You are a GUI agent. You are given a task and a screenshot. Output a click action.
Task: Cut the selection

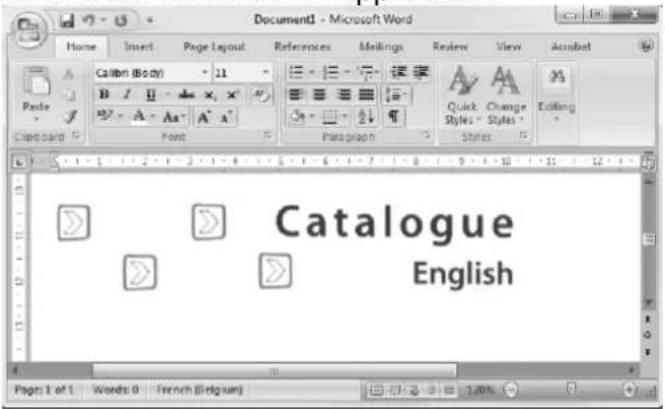coord(69,74)
